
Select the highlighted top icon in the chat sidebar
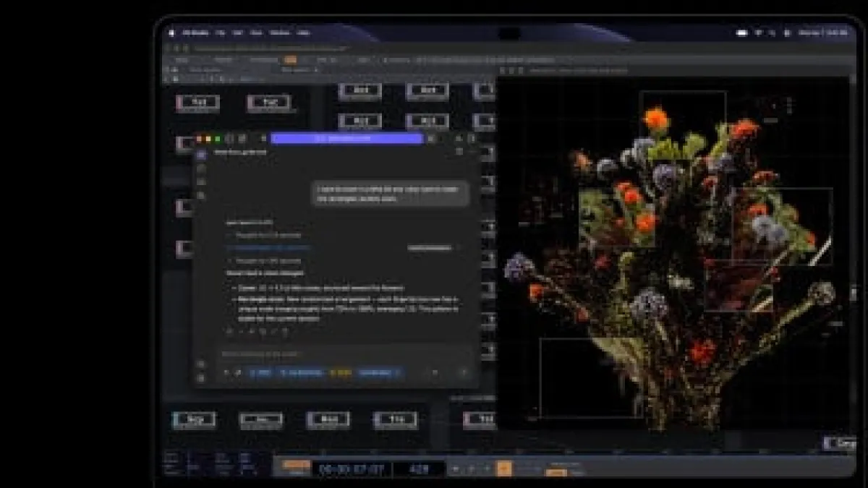point(201,154)
